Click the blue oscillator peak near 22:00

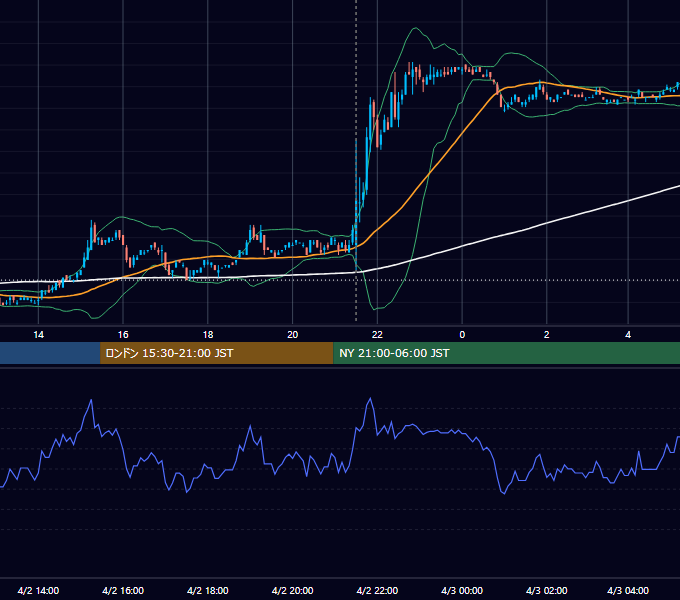click(x=370, y=399)
